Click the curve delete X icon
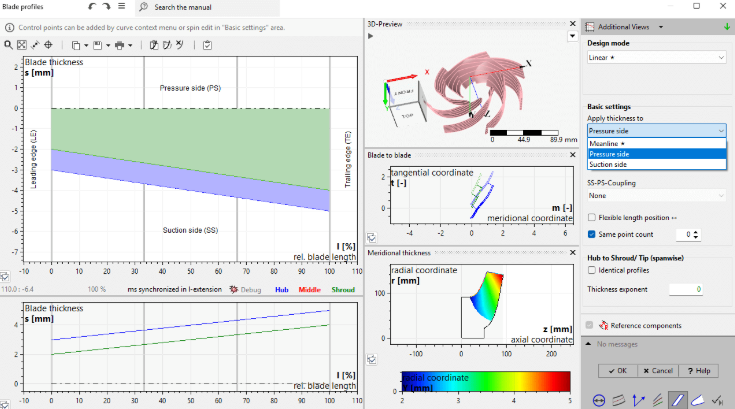Image resolution: width=735 pixels, height=409 pixels. coord(180,45)
